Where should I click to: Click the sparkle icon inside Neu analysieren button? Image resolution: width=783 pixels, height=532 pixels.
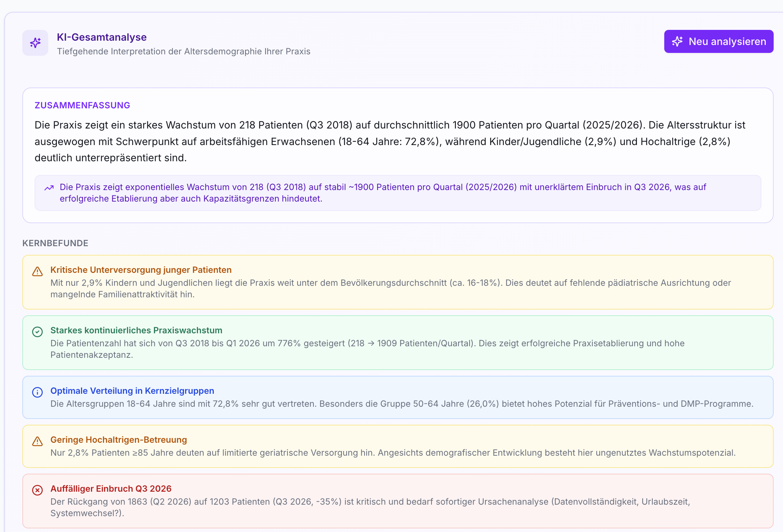677,41
